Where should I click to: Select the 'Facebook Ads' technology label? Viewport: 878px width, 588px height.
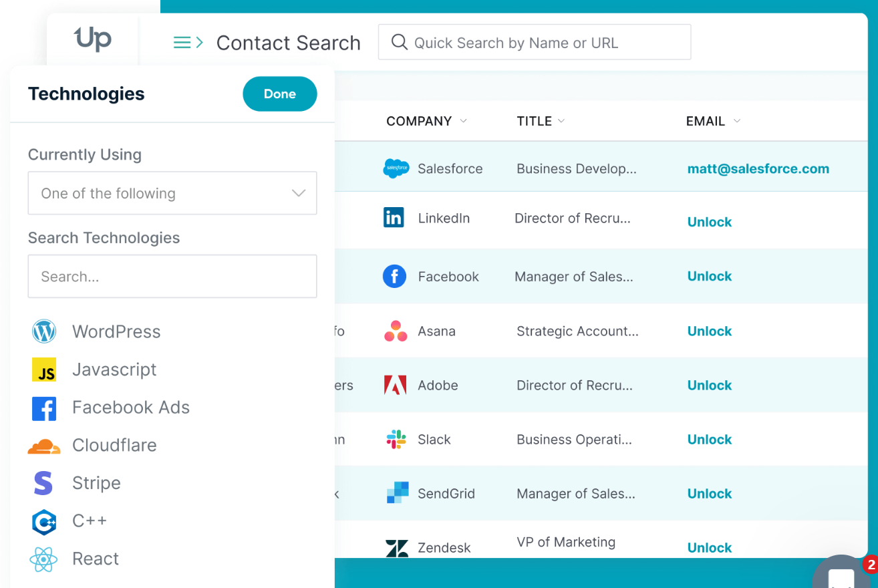(x=131, y=408)
